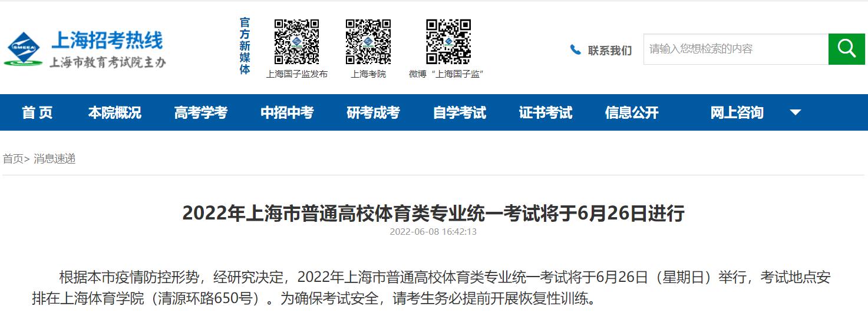Open the 网上咨询 navigation item
This screenshot has height=316, width=868.
pyautogui.click(x=737, y=112)
